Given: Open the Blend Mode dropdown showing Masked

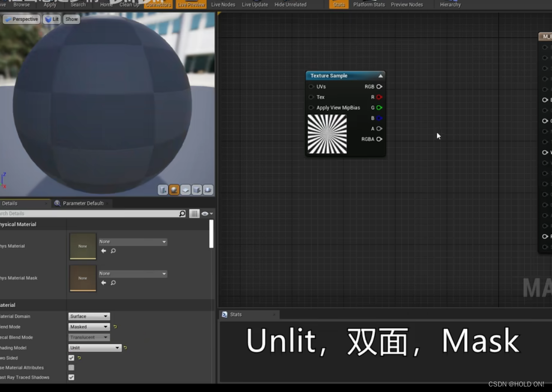Looking at the screenshot, I should pyautogui.click(x=89, y=326).
